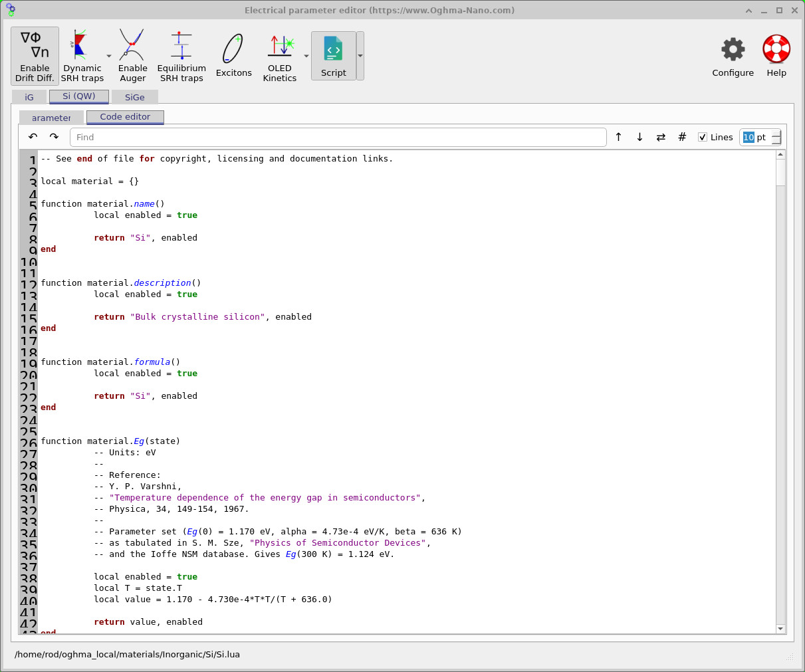Expand OLED Kinetics dropdown arrow
Viewport: 805px width, 672px height.
click(x=306, y=56)
